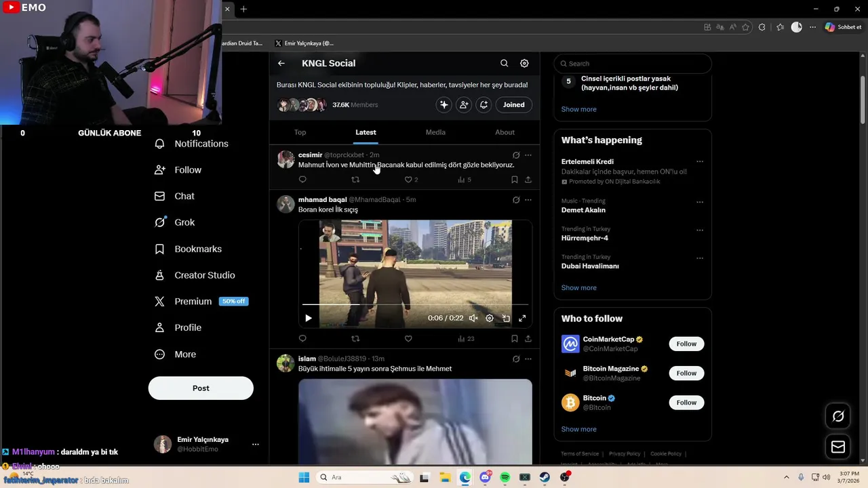Image resolution: width=868 pixels, height=488 pixels.
Task: Play the Boran korel video
Action: coord(309,318)
